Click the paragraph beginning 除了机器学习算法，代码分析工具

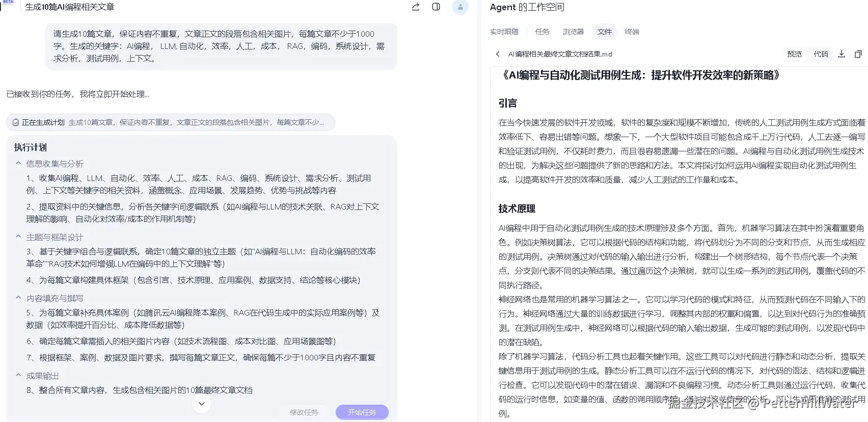point(682,385)
